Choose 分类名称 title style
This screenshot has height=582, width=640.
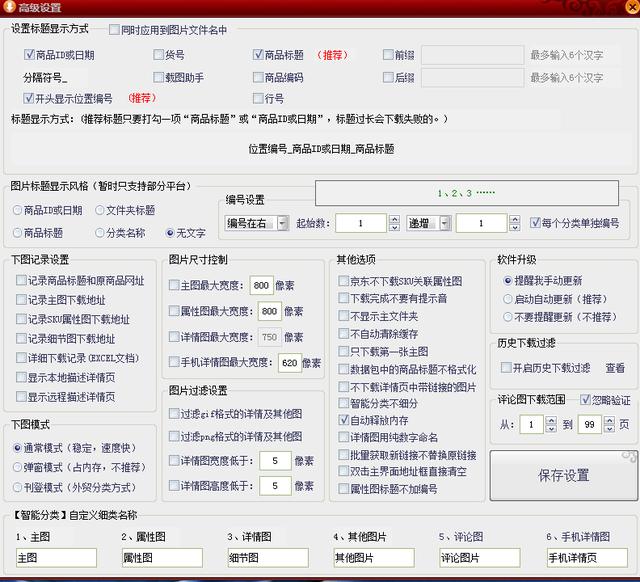click(100, 233)
